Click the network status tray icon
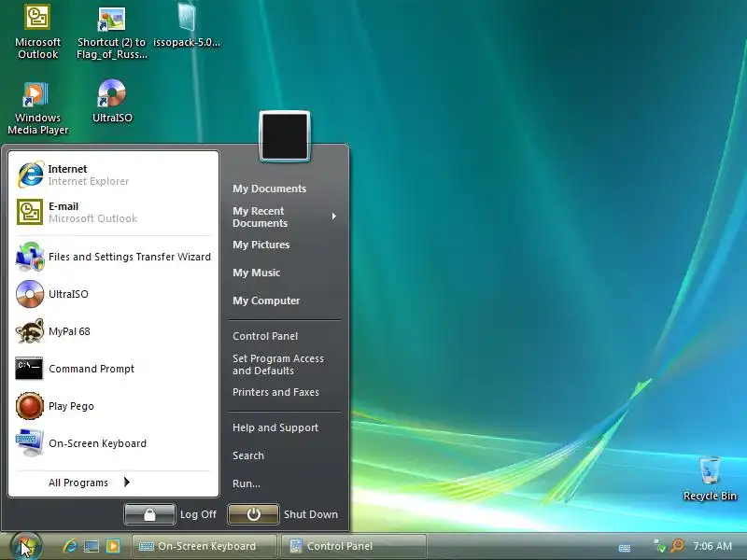 (659, 546)
